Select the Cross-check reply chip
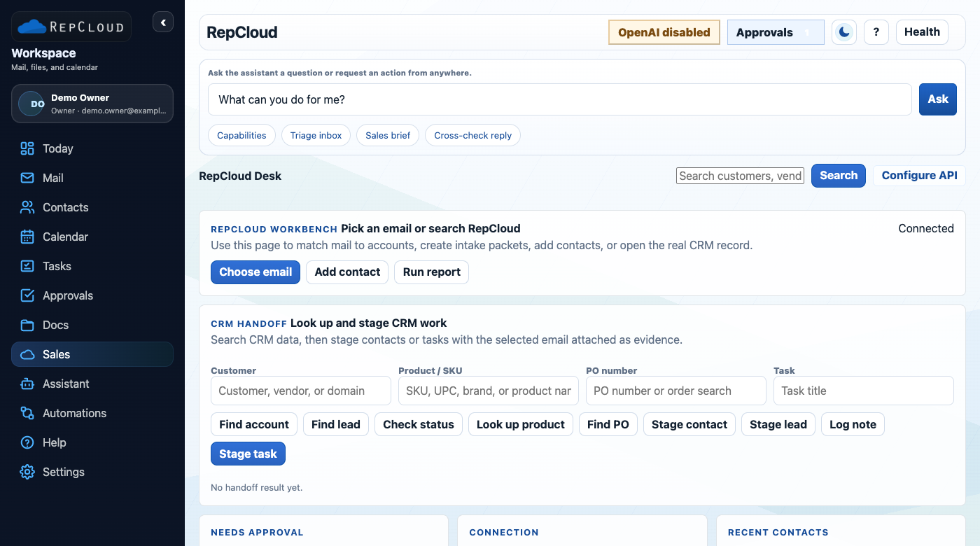 point(473,135)
